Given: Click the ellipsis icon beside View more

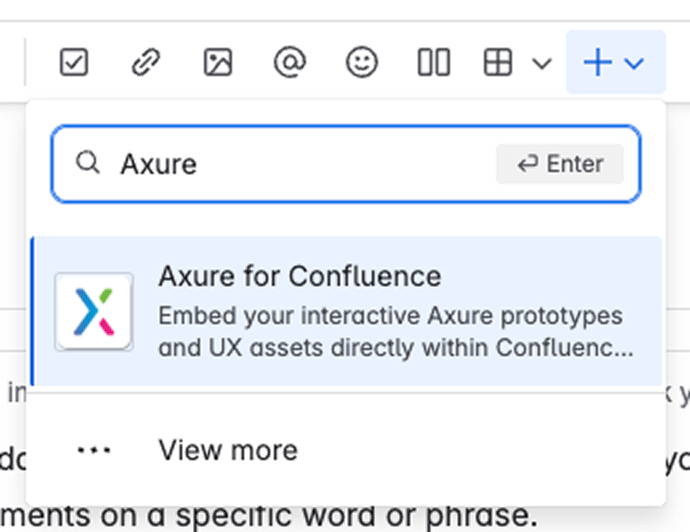Looking at the screenshot, I should click(x=94, y=450).
